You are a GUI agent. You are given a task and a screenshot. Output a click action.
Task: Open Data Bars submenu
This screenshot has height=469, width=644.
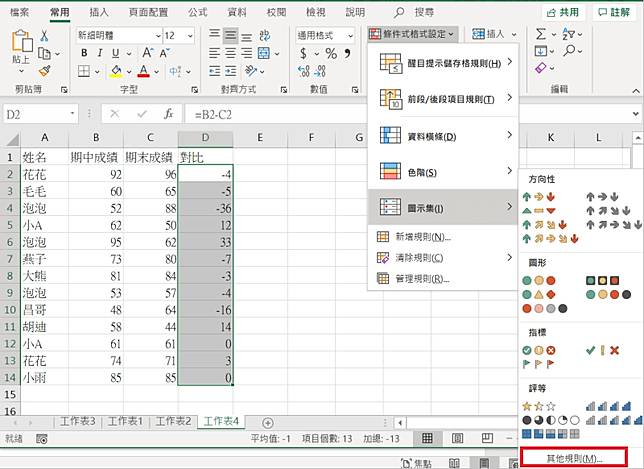[x=444, y=136]
